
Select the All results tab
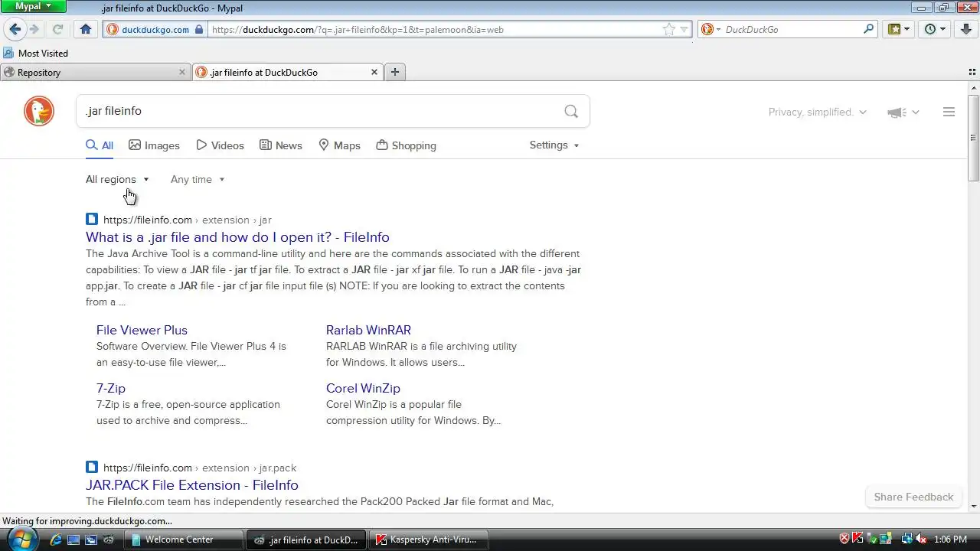pyautogui.click(x=100, y=145)
